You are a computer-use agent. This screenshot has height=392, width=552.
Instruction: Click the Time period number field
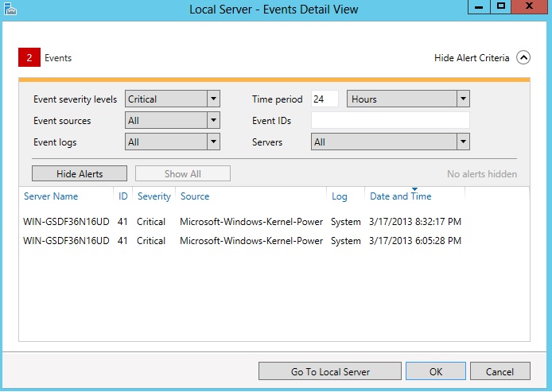[325, 99]
